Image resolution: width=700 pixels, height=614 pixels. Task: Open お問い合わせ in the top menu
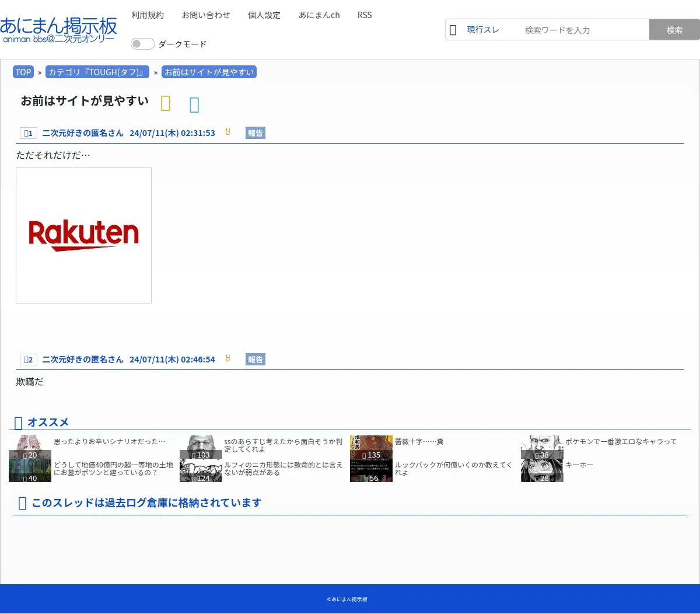(x=206, y=15)
